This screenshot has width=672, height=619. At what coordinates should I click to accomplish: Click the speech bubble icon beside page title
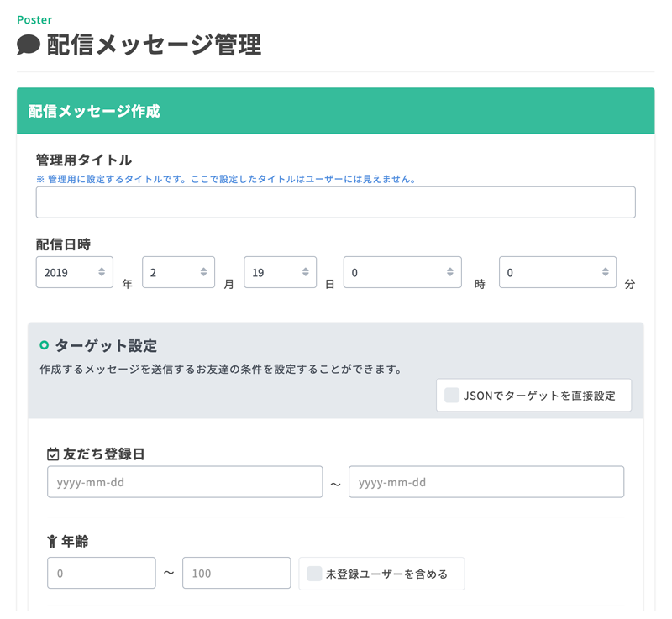[x=29, y=45]
